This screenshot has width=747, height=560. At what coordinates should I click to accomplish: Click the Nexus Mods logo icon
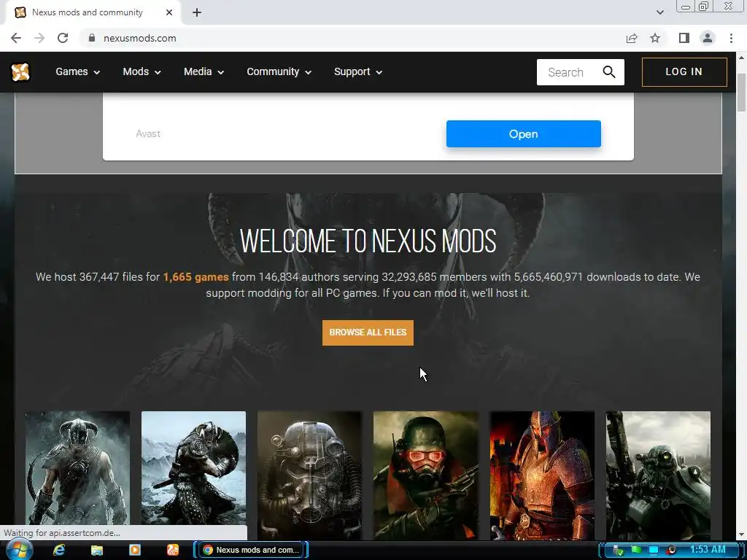(20, 72)
